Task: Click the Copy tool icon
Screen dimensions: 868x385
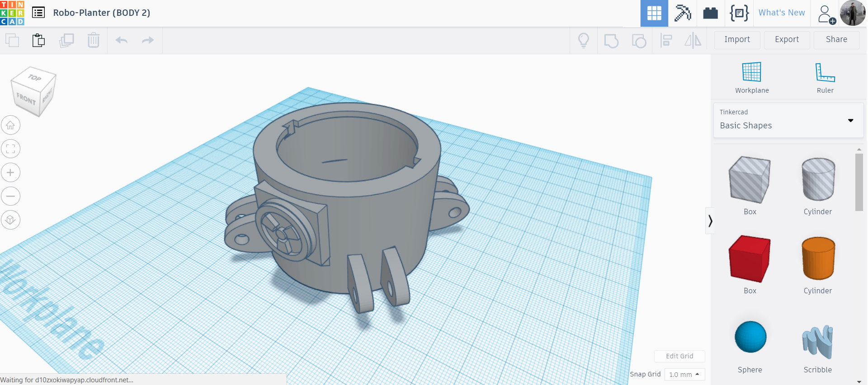Action: pos(12,40)
